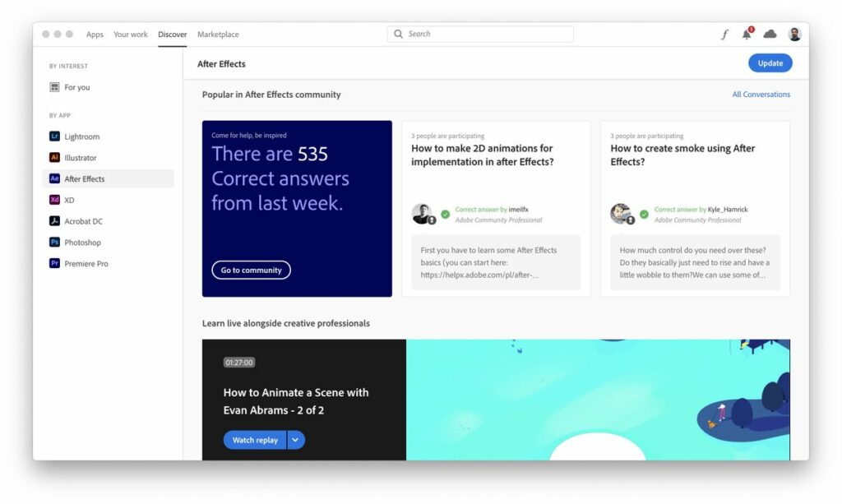Click the For you icon

tap(54, 87)
